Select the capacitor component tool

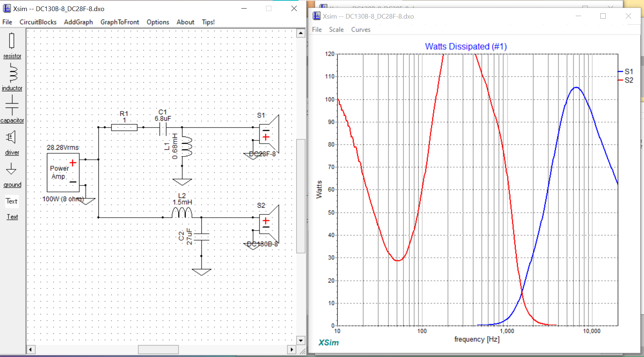[12, 109]
